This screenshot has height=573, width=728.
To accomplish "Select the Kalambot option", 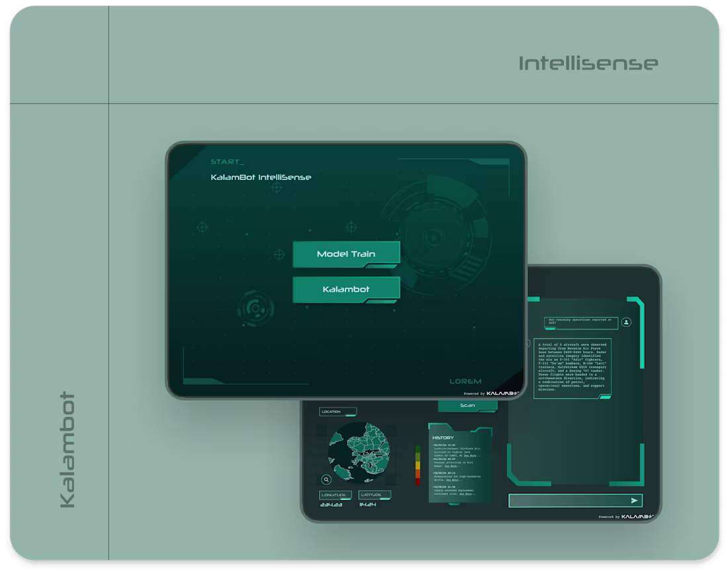I will pyautogui.click(x=346, y=289).
